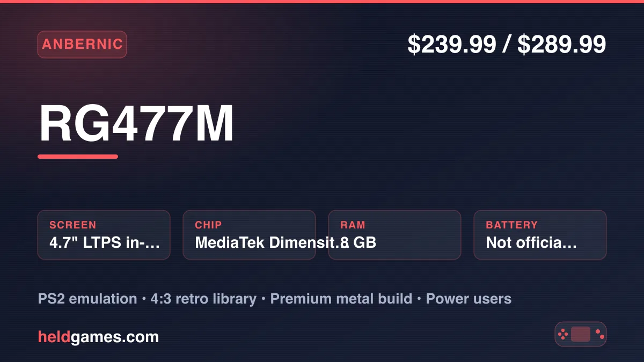
Task: Click the red accent bar at top
Action: (x=322, y=2)
